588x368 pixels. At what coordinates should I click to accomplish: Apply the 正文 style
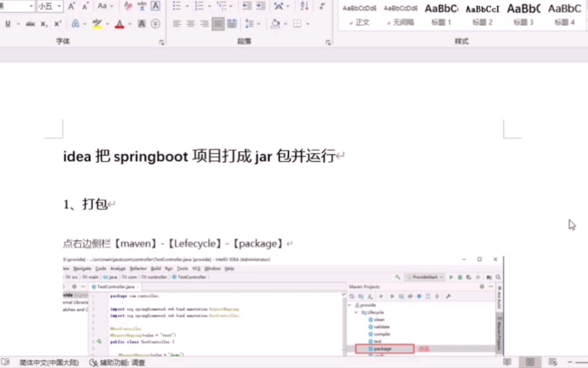click(359, 15)
